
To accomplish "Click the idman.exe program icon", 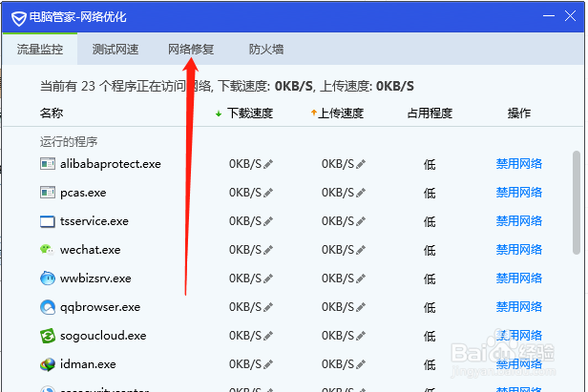I will (x=48, y=364).
